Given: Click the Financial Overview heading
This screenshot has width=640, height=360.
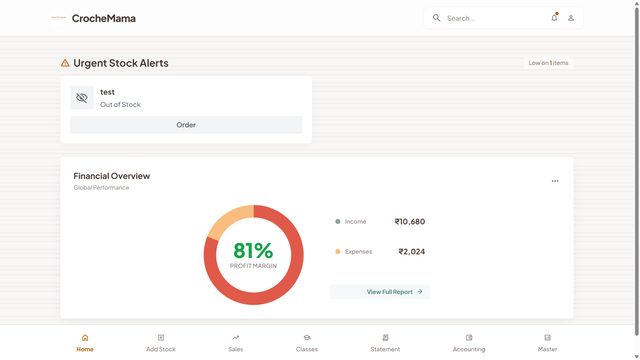Looking at the screenshot, I should pyautogui.click(x=112, y=176).
